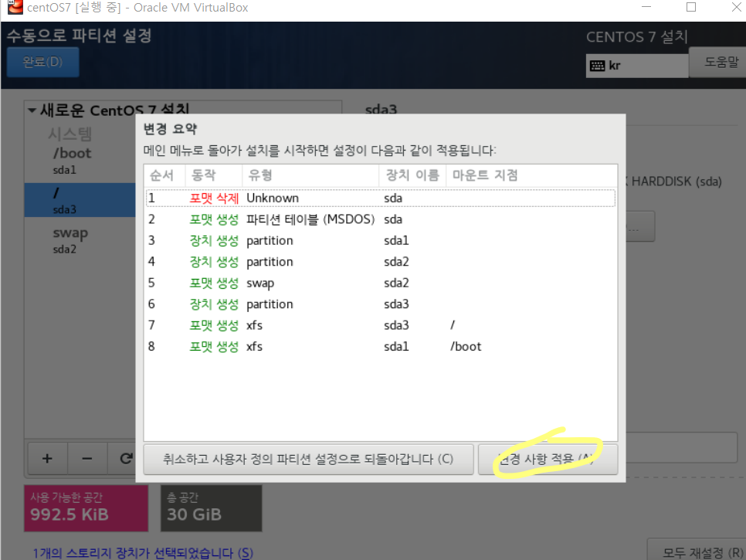Select row 7 xfs sda3 root mount
The image size is (746, 560).
[x=381, y=325]
